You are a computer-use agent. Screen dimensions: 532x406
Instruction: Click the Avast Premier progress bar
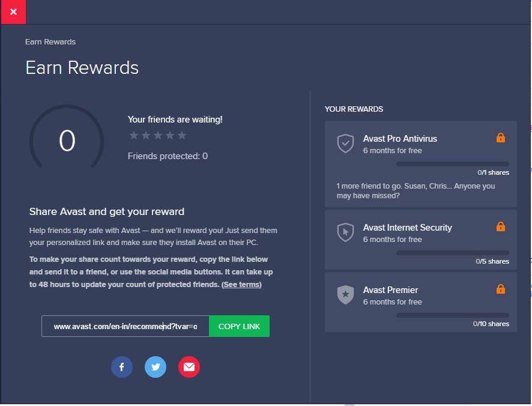[x=453, y=315]
